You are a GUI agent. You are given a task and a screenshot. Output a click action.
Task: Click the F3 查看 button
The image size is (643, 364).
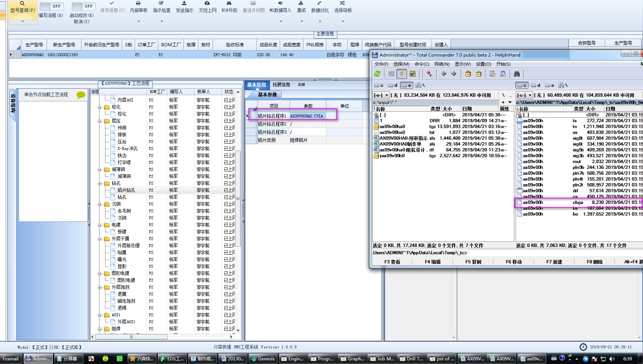(x=392, y=262)
